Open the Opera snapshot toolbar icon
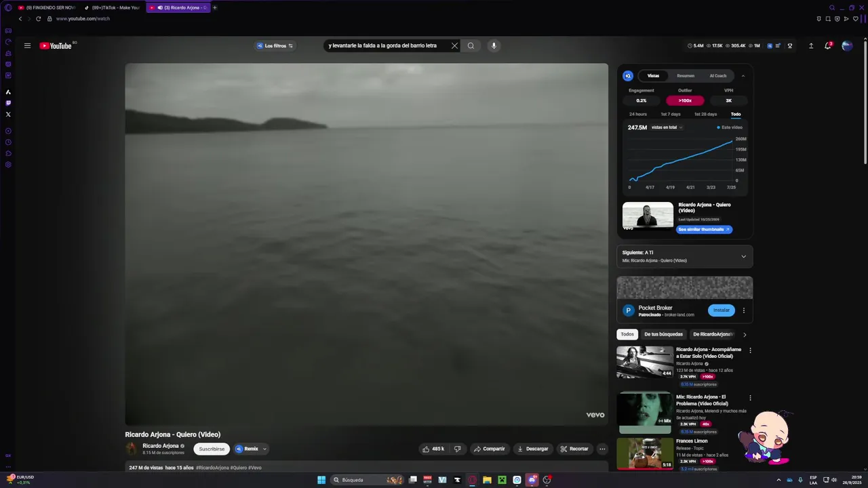This screenshot has width=868, height=488. (829, 19)
